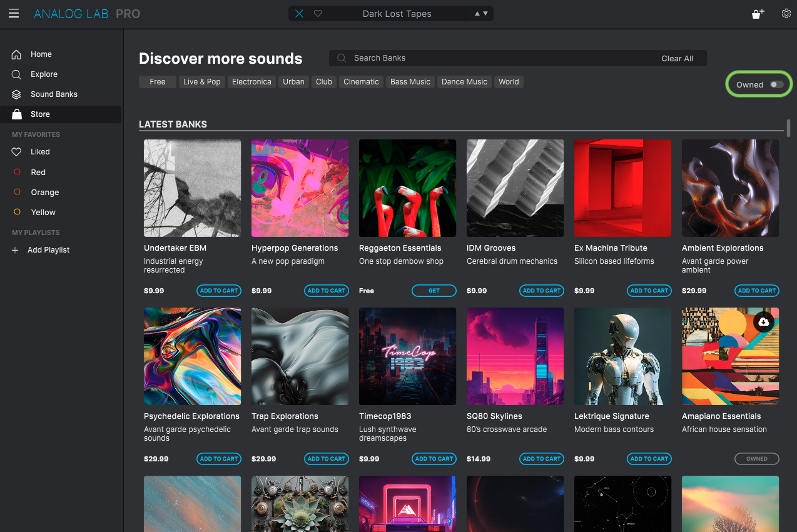Image resolution: width=797 pixels, height=532 pixels.
Task: Add IDM Grooves to cart
Action: point(542,291)
